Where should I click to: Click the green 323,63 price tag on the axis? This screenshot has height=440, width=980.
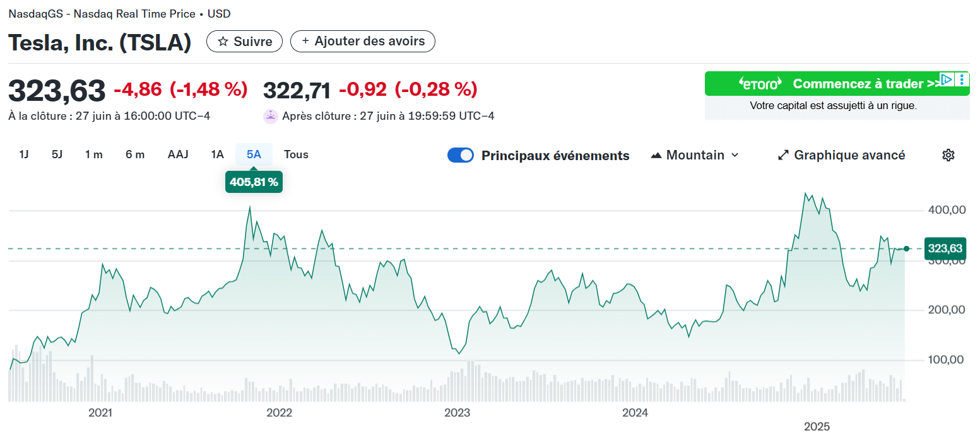pos(945,248)
